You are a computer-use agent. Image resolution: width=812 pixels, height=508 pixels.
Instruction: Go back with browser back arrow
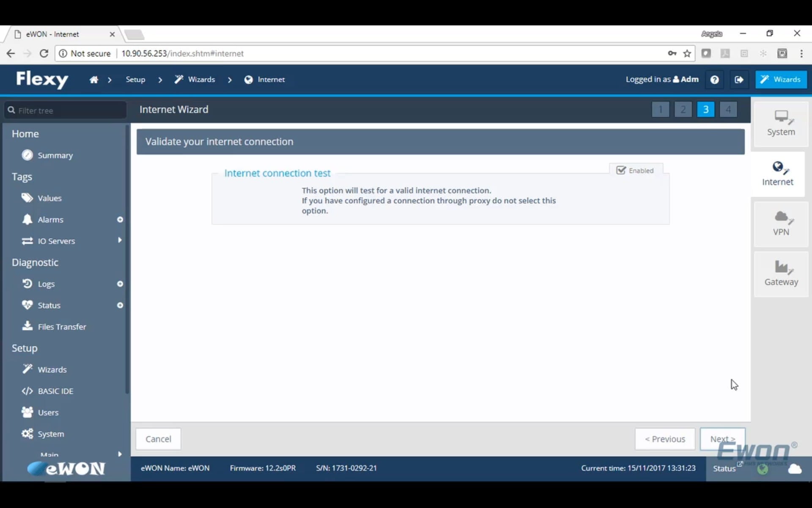coord(11,53)
